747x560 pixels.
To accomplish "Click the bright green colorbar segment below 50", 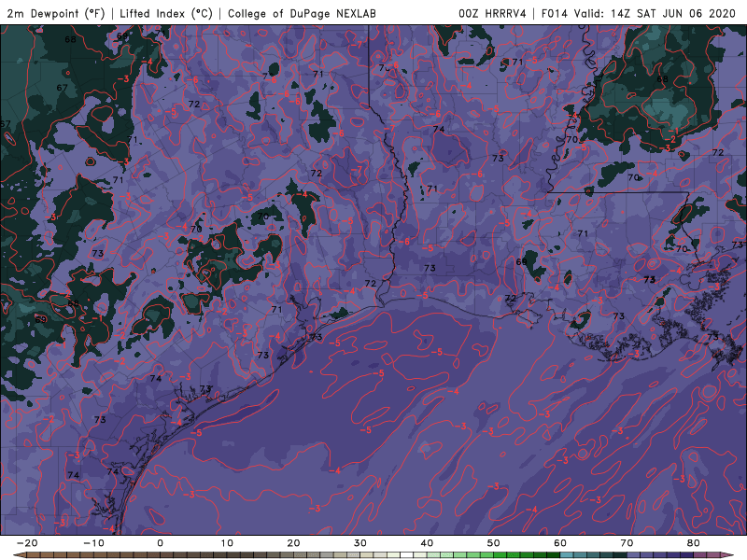I will tap(500, 554).
